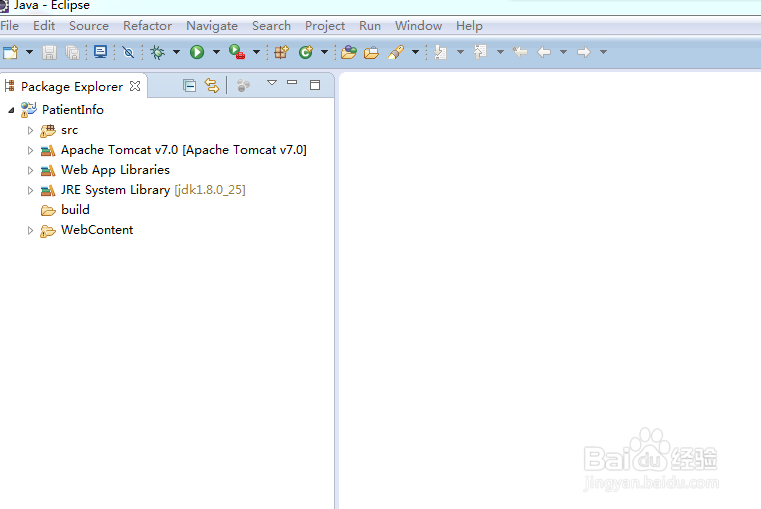The image size is (761, 509).
Task: Toggle Skip All Breakpoints
Action: 128,52
